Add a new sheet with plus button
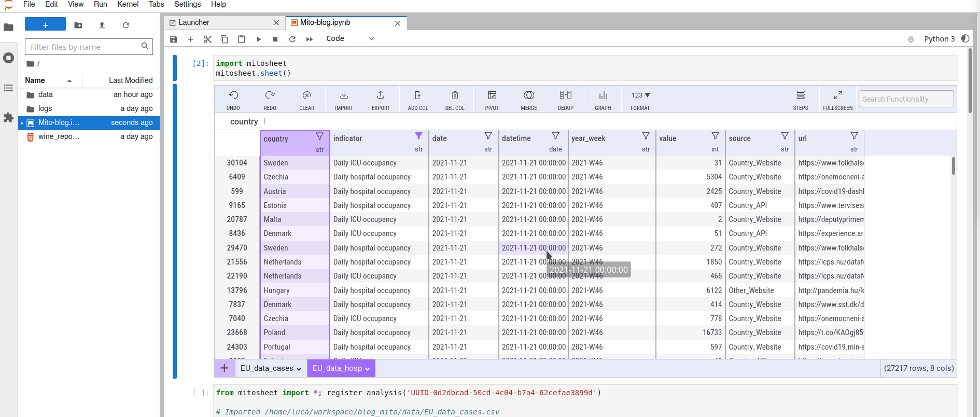The height and width of the screenshot is (417, 980). 225,368
